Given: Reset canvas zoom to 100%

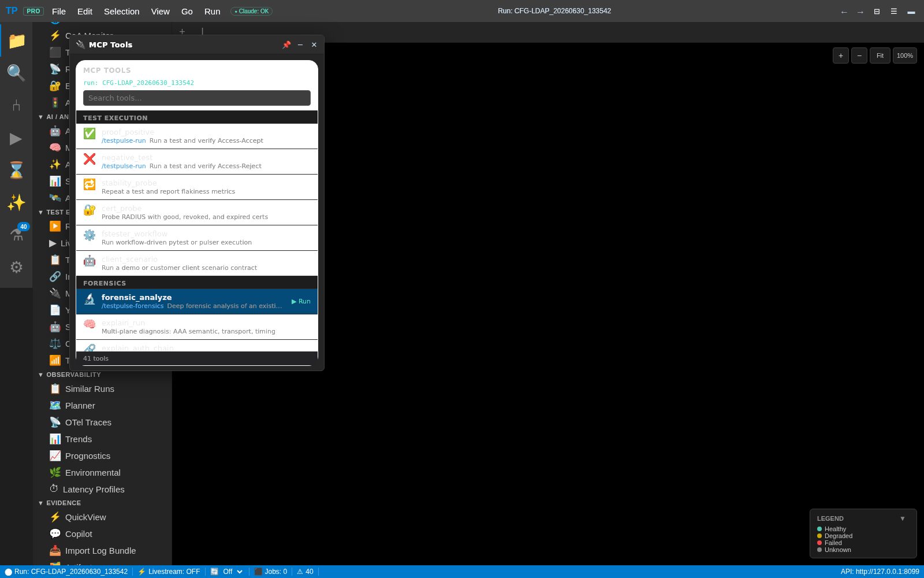Looking at the screenshot, I should (x=905, y=55).
